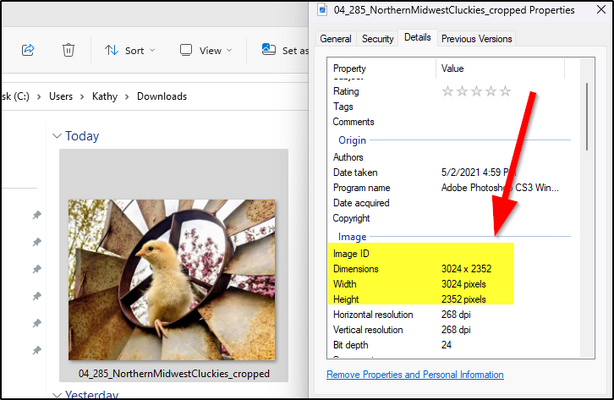
Task: Click the Origin section header
Action: (352, 140)
